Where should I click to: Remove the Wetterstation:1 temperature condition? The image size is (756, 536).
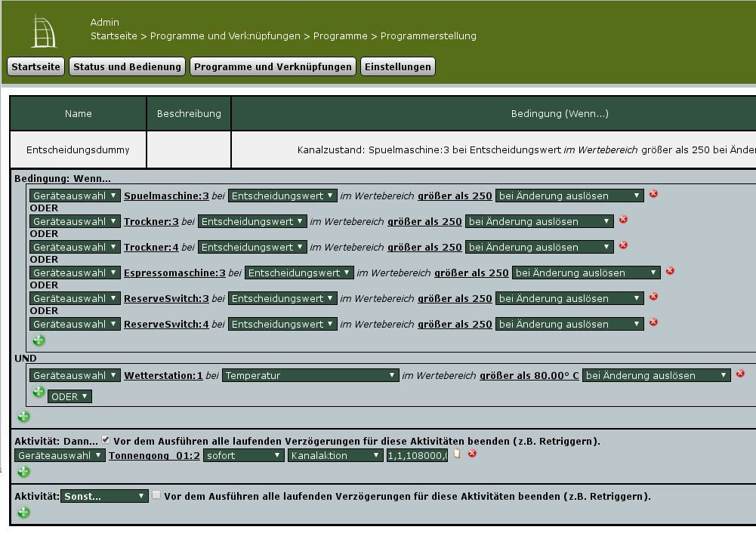click(x=740, y=374)
